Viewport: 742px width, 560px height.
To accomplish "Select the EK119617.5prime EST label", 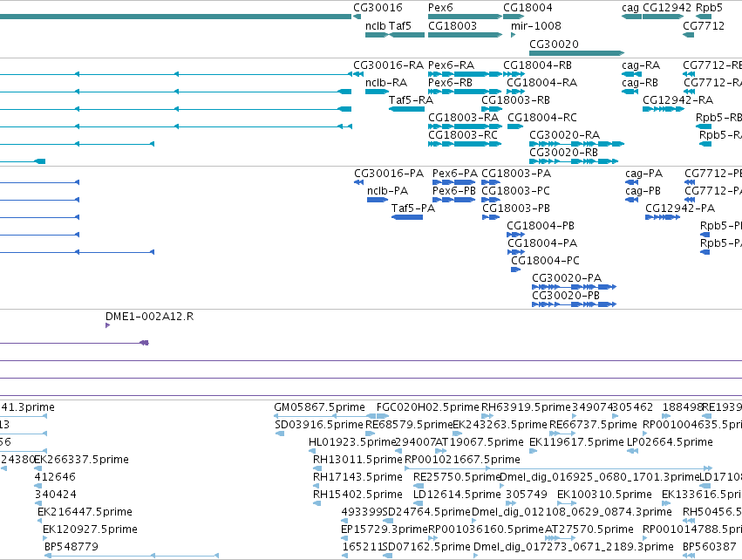I will (576, 442).
